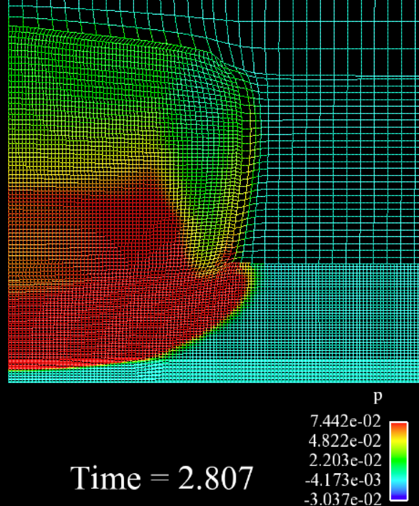Select the 4.822e-02 legend value

pyautogui.click(x=345, y=441)
